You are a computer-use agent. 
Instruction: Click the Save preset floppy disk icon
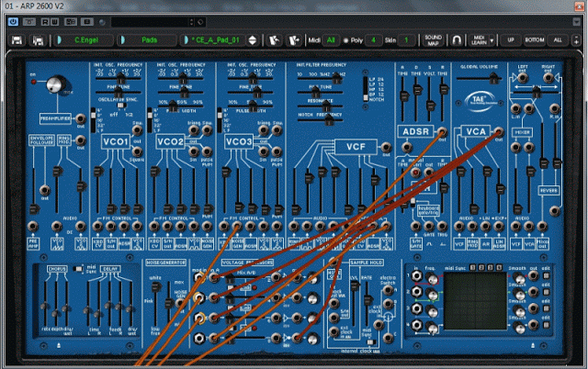pos(17,40)
